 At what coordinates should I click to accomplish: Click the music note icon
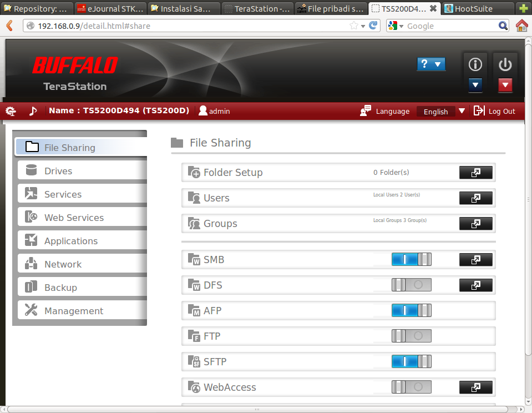(33, 111)
